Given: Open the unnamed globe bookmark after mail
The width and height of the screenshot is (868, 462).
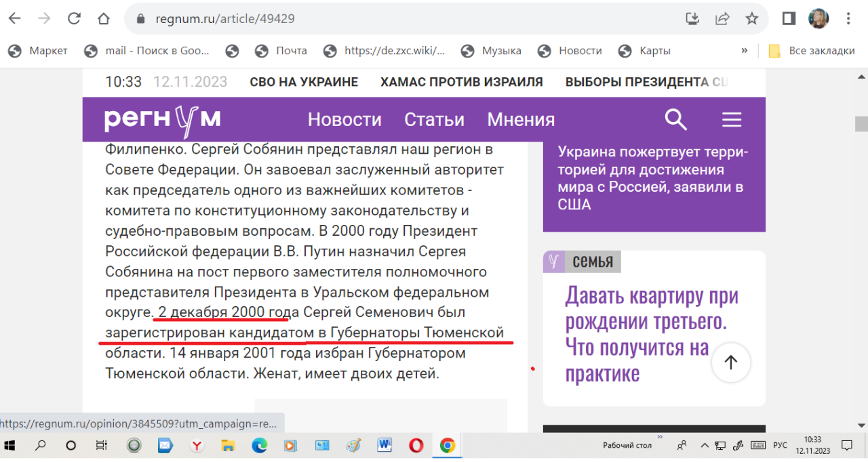Looking at the screenshot, I should (x=233, y=51).
